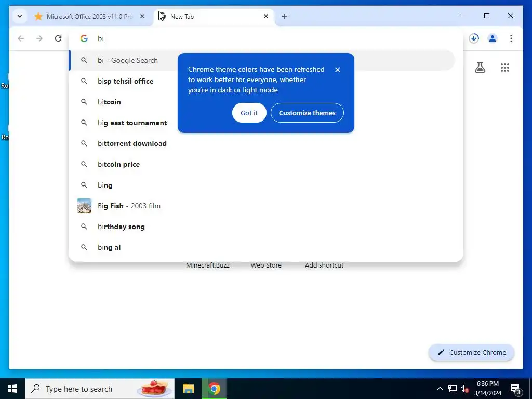Open the Windows Start menu
The image size is (532, 399).
12,389
